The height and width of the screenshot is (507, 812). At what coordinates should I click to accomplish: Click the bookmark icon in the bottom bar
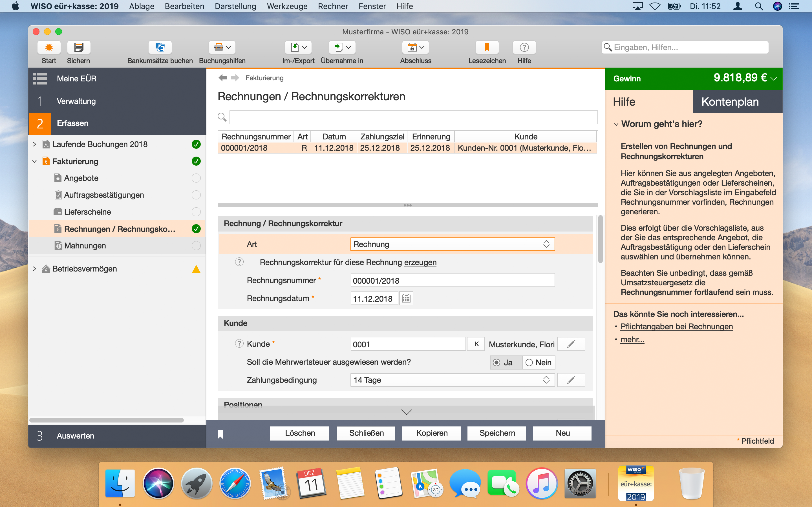[220, 434]
